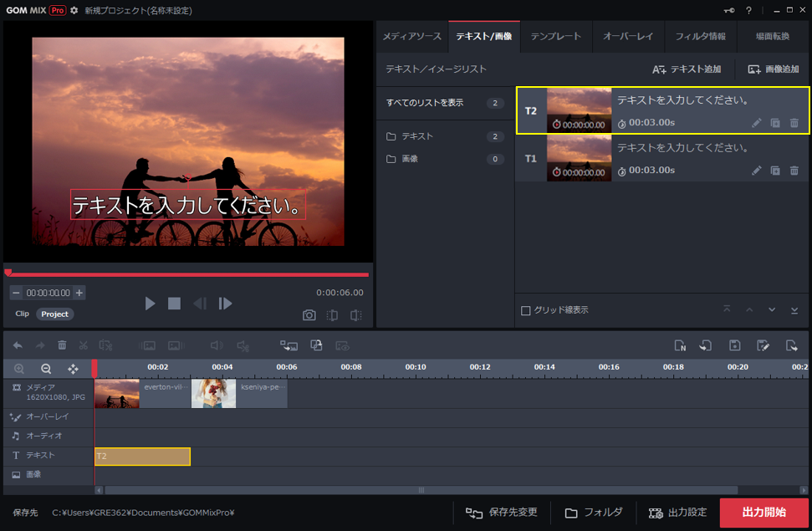Move item down with the chevron arrow
Viewport: 812px width, 531px height.
point(772,310)
